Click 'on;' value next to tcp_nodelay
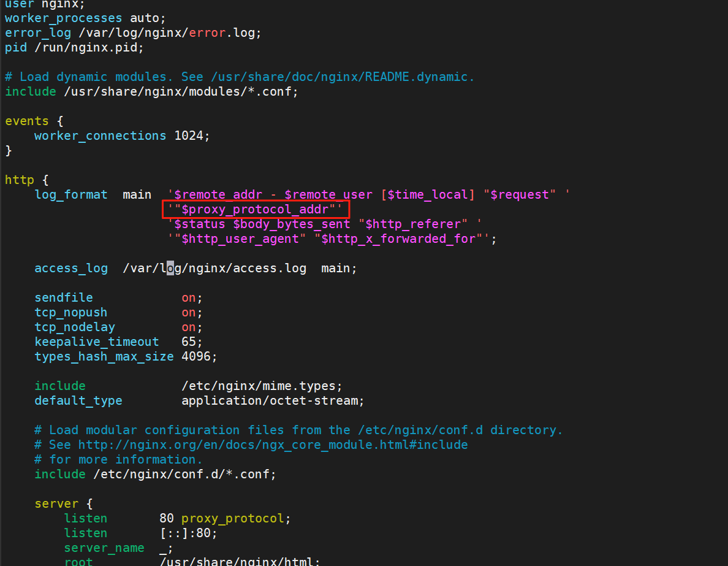728x566 pixels. (192, 327)
